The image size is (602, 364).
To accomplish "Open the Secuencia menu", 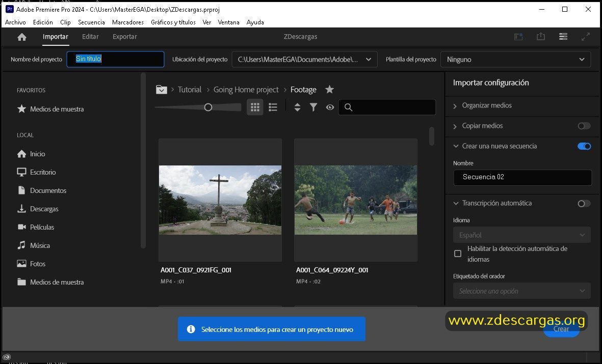I will click(x=91, y=22).
